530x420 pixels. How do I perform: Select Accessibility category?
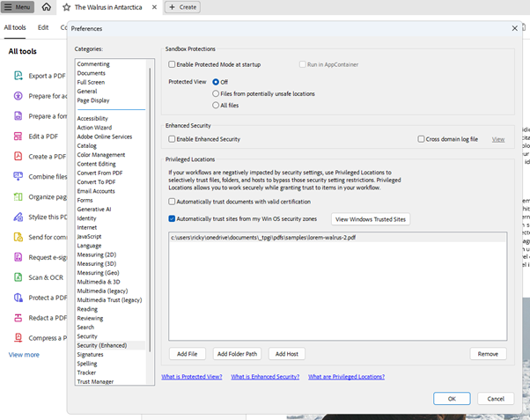[x=92, y=118]
